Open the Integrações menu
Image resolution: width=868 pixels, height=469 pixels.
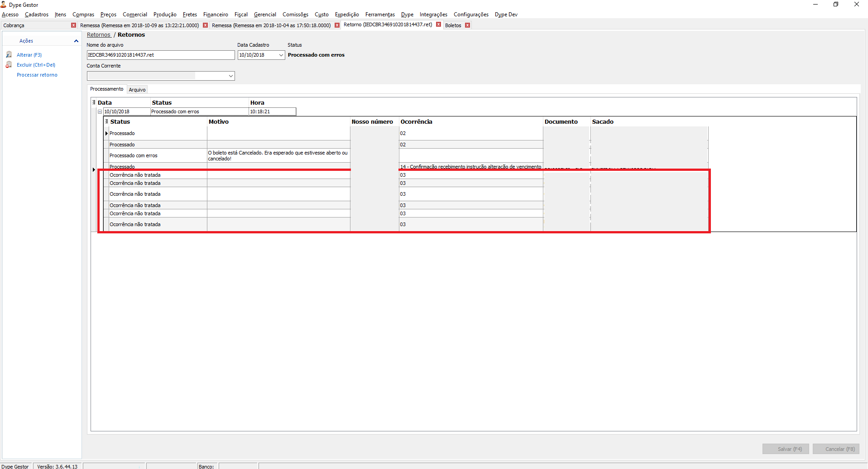coord(433,15)
